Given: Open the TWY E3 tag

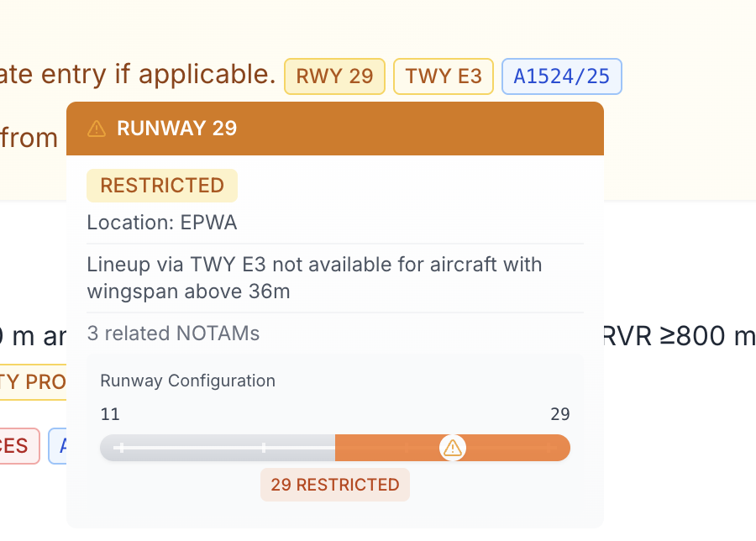Looking at the screenshot, I should click(444, 76).
